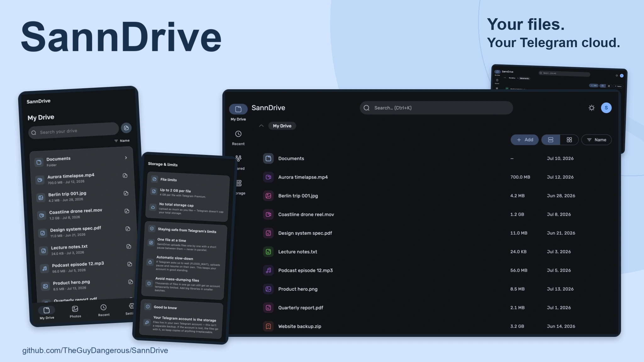Tap action icon for mobile Berlin trip 001.jpg

point(126,193)
